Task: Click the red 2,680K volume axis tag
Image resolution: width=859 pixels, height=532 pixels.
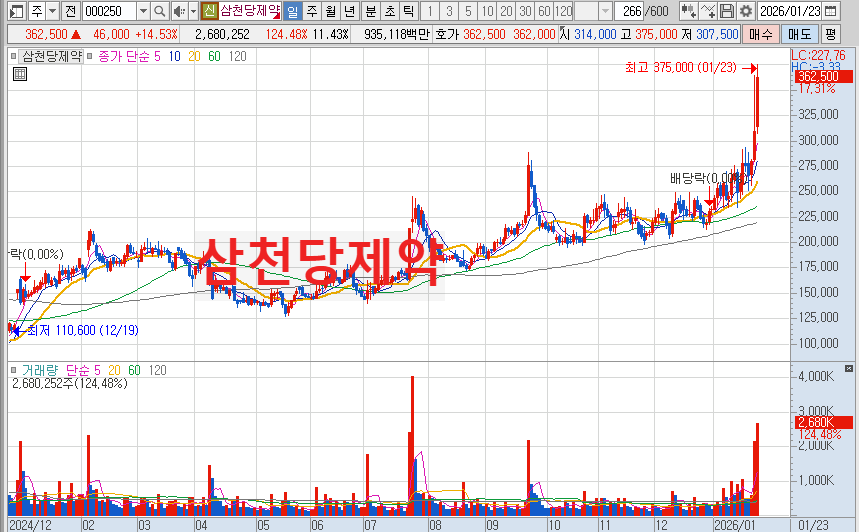Action: tap(823, 422)
